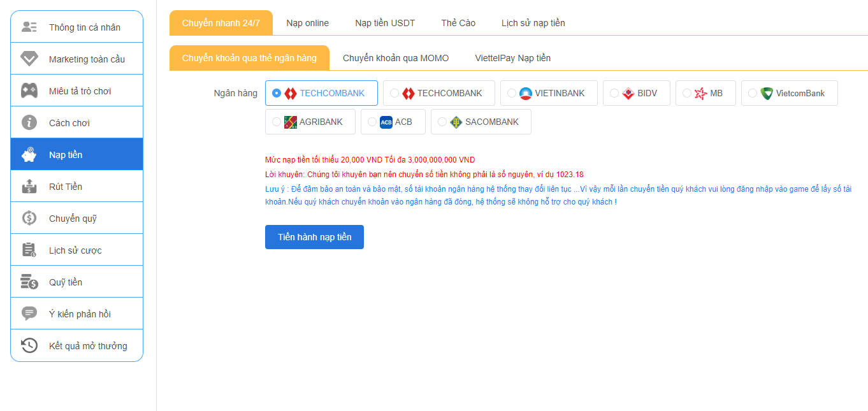Click the Sacombank logo icon
The height and width of the screenshot is (411, 868).
click(x=456, y=122)
